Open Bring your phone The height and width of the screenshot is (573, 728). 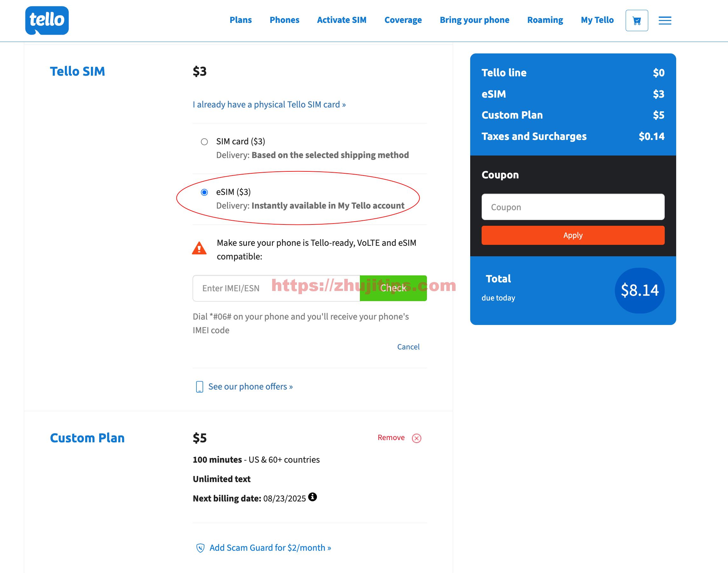(x=475, y=20)
